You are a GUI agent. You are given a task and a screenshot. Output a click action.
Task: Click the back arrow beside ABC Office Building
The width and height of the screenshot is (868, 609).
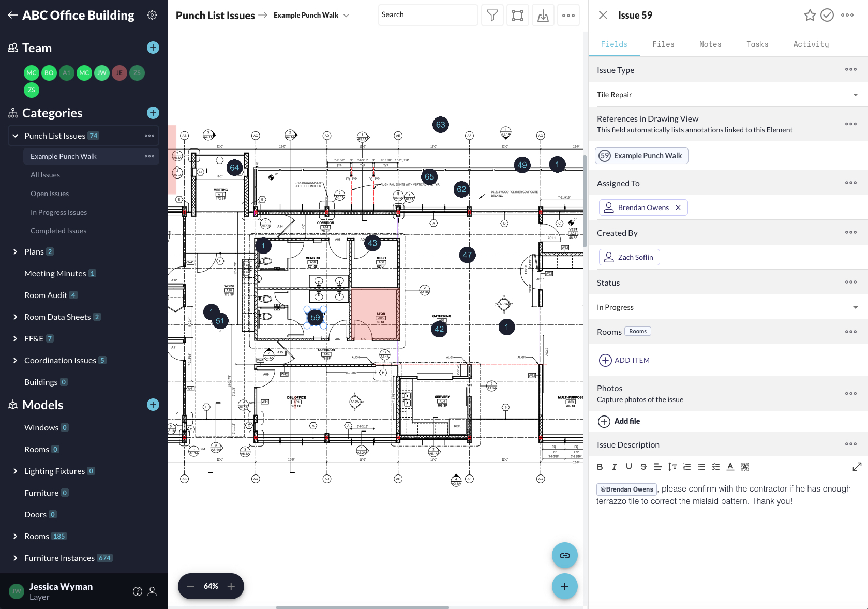13,15
